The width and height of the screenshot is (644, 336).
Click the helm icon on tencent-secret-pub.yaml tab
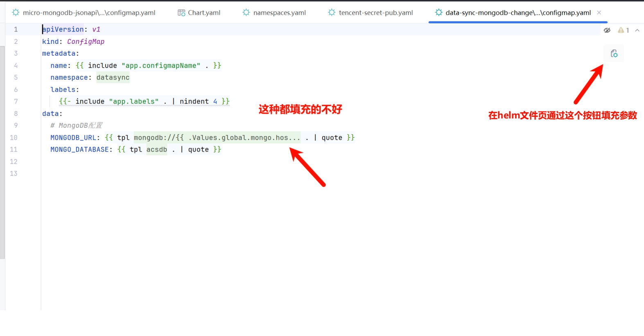(332, 13)
